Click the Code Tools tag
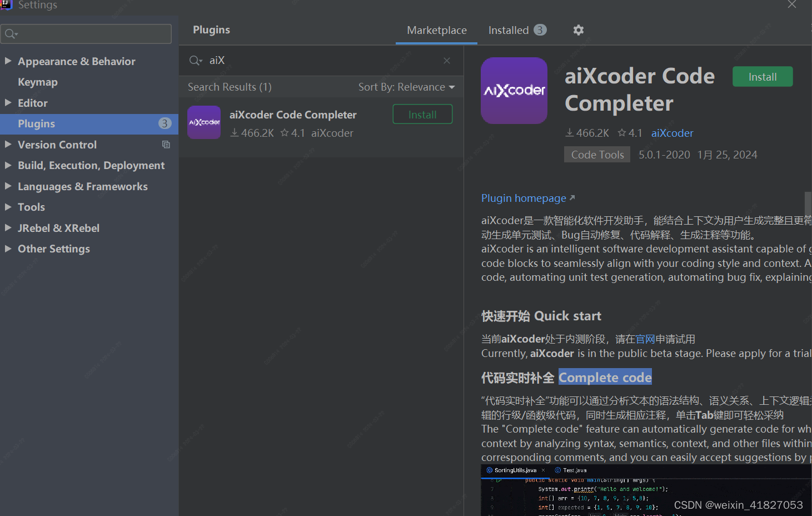 (597, 155)
